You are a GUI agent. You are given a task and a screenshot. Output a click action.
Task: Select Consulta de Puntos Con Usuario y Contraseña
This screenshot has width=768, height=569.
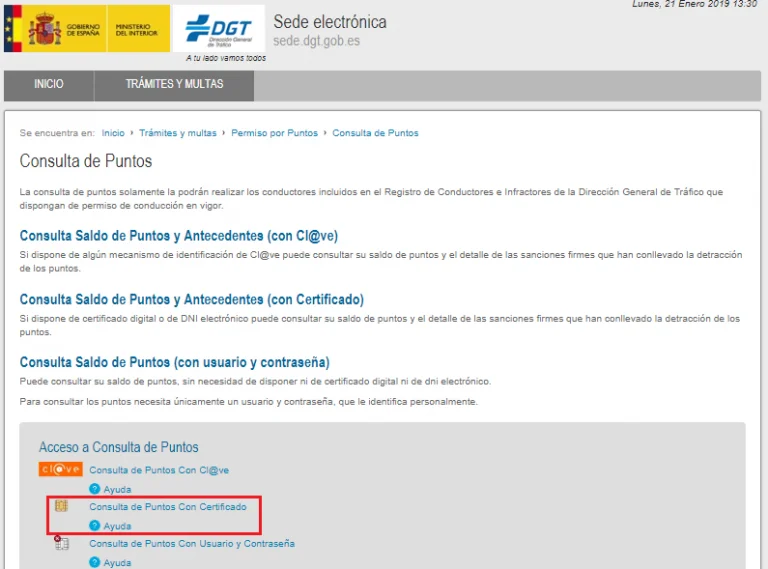tap(192, 544)
